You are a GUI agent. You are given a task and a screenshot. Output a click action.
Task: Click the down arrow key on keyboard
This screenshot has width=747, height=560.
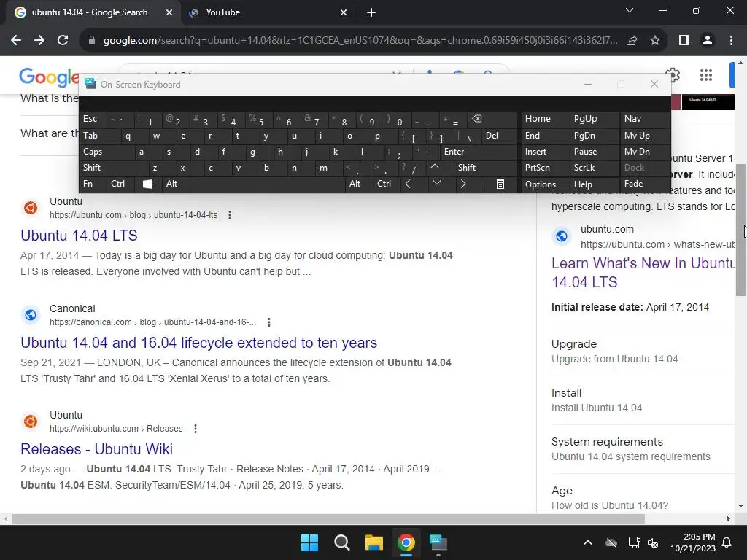436,183
